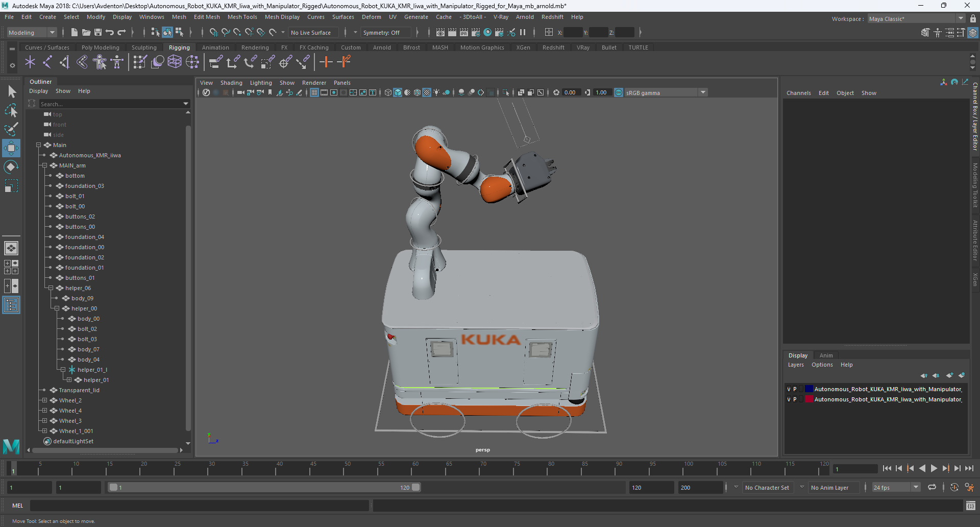Click the blue color swatch of first layer

[x=809, y=389]
